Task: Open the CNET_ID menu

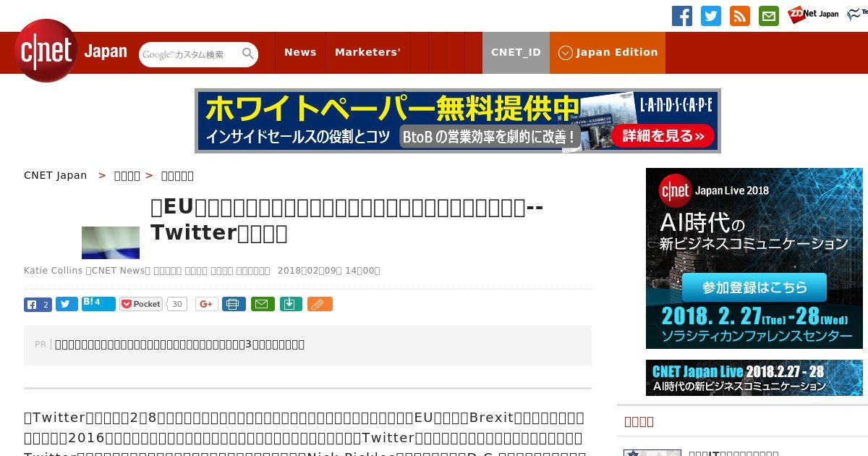Action: click(516, 52)
